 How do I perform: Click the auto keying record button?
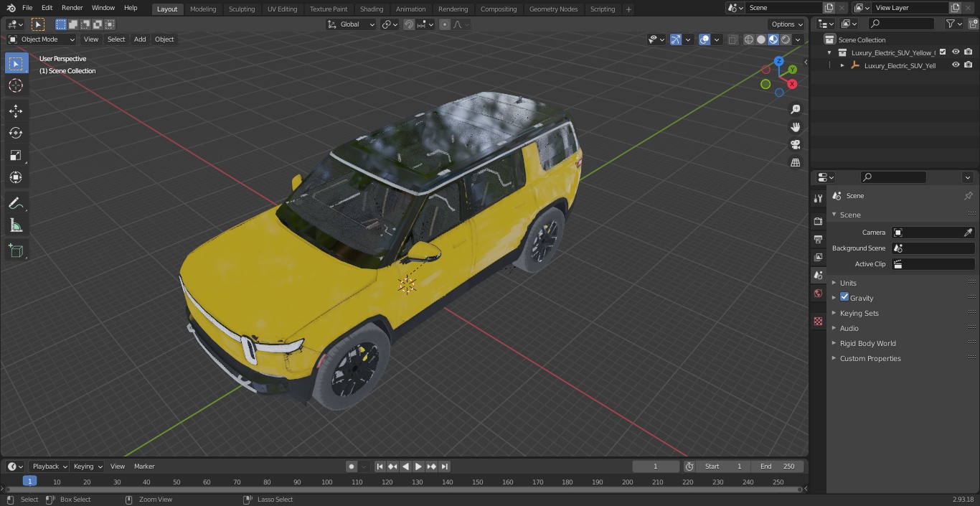pos(352,467)
